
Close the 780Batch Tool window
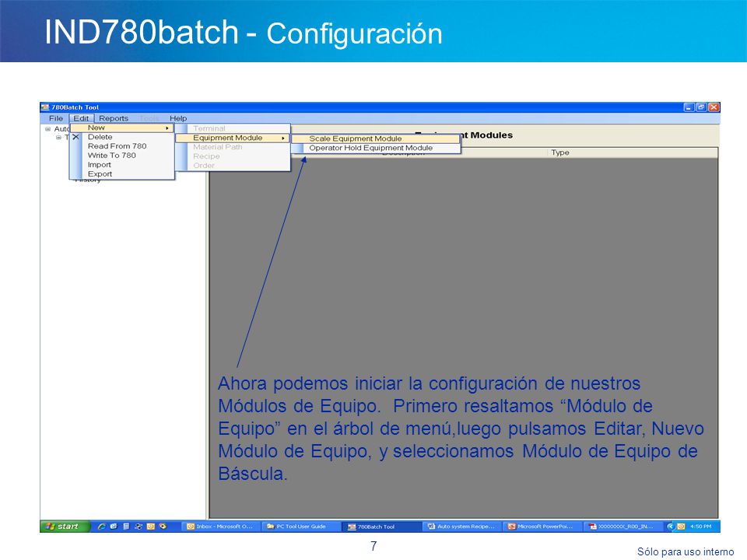click(x=714, y=107)
